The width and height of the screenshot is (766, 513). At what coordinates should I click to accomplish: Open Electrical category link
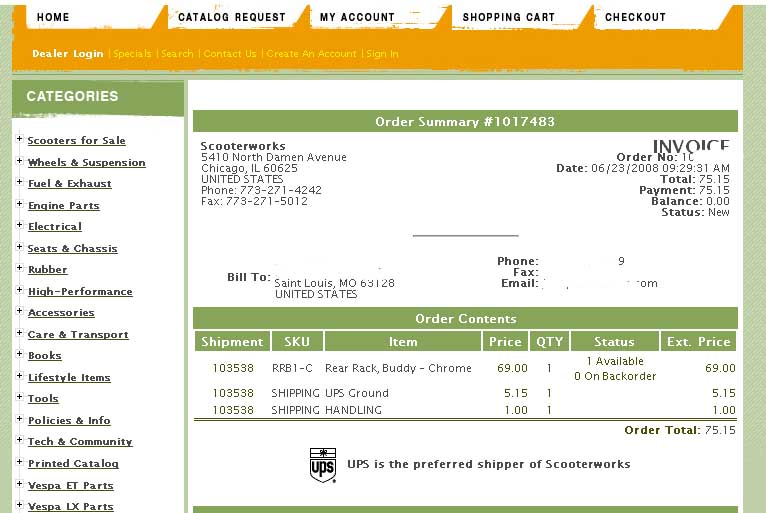(x=55, y=227)
